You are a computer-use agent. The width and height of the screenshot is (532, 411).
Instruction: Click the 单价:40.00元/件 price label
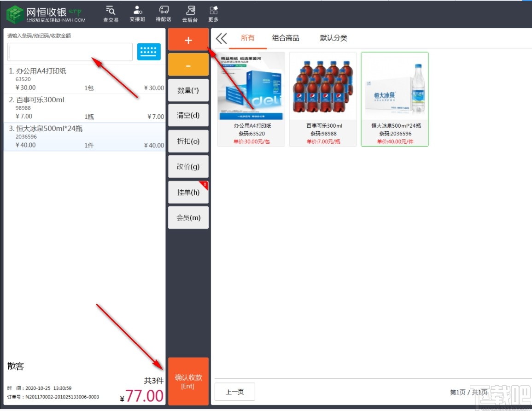point(395,141)
